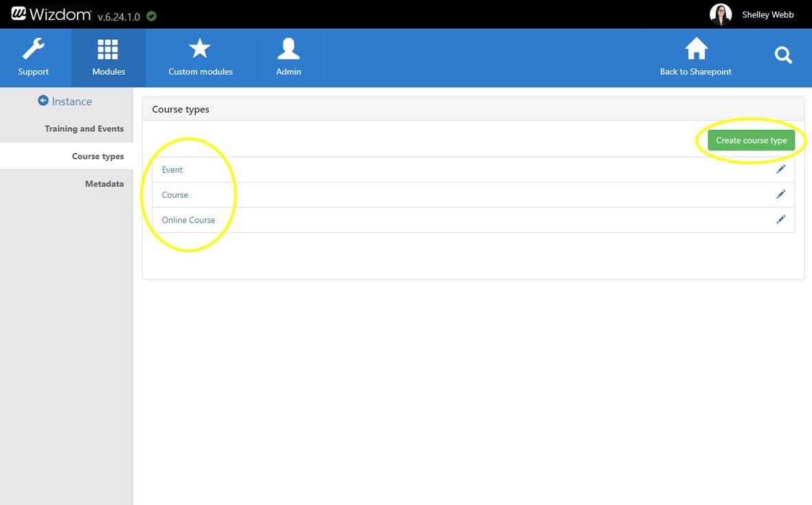
Task: Click the Wizdom logo
Action: coord(51,14)
